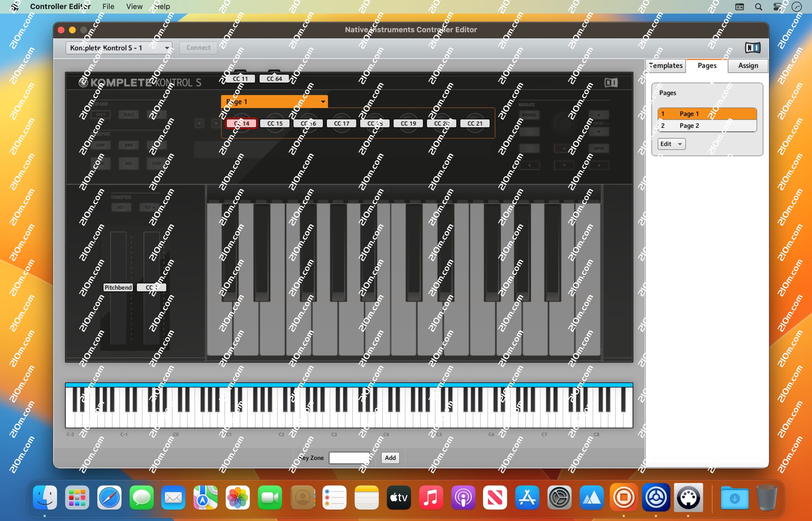Click the Add key zone button

[390, 458]
